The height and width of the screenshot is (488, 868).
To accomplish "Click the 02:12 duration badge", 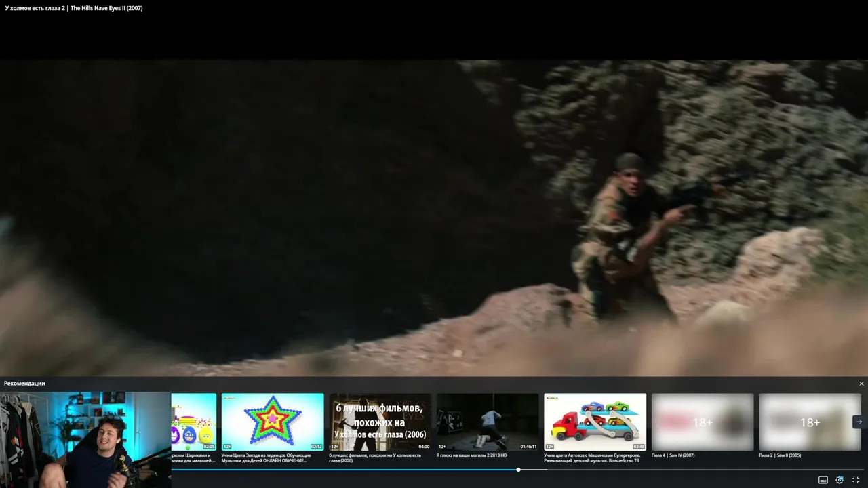I will [x=316, y=447].
